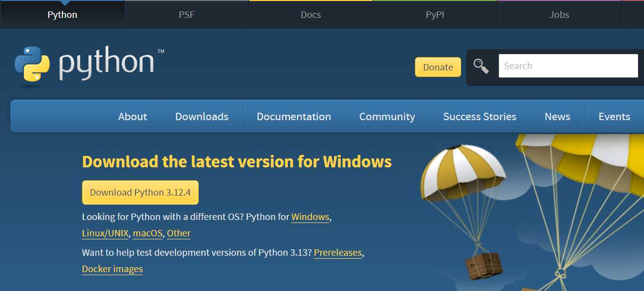644x291 pixels.
Task: Open the Documentation menu item
Action: 294,117
